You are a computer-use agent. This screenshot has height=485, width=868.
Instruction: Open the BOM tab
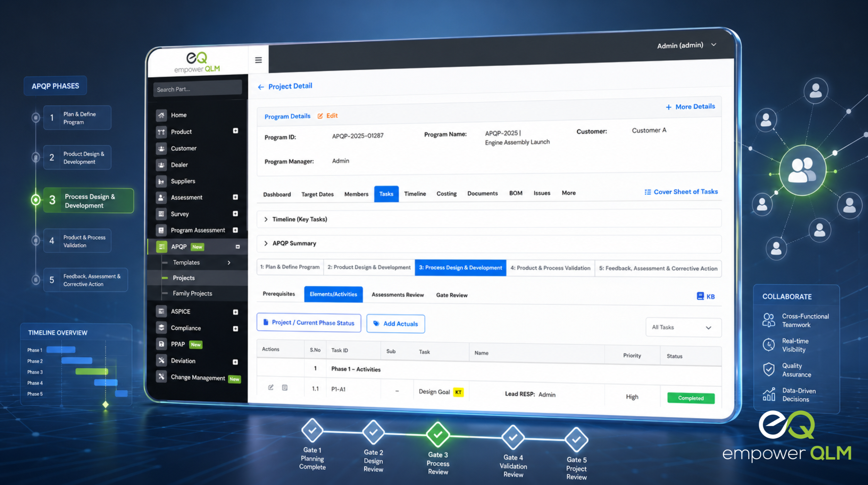click(x=516, y=193)
